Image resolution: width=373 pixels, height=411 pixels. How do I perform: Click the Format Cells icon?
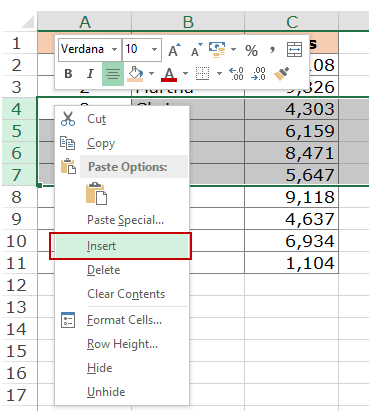[x=68, y=320]
